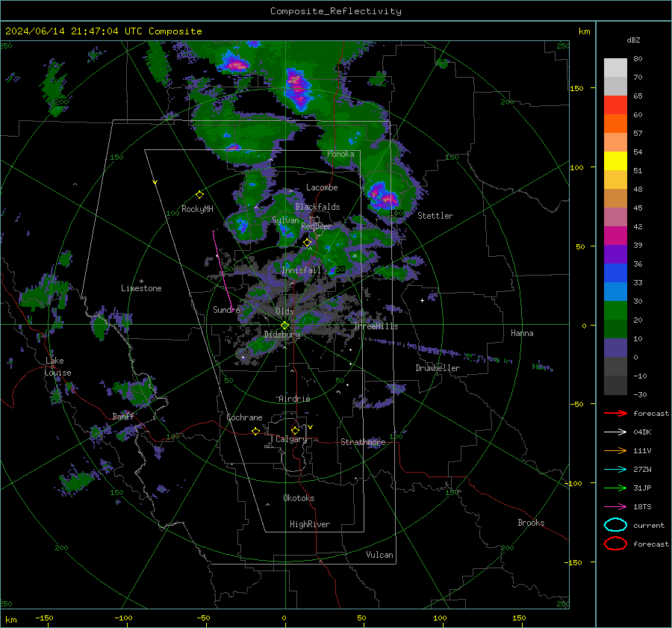Click the Limestone label

tap(141, 288)
